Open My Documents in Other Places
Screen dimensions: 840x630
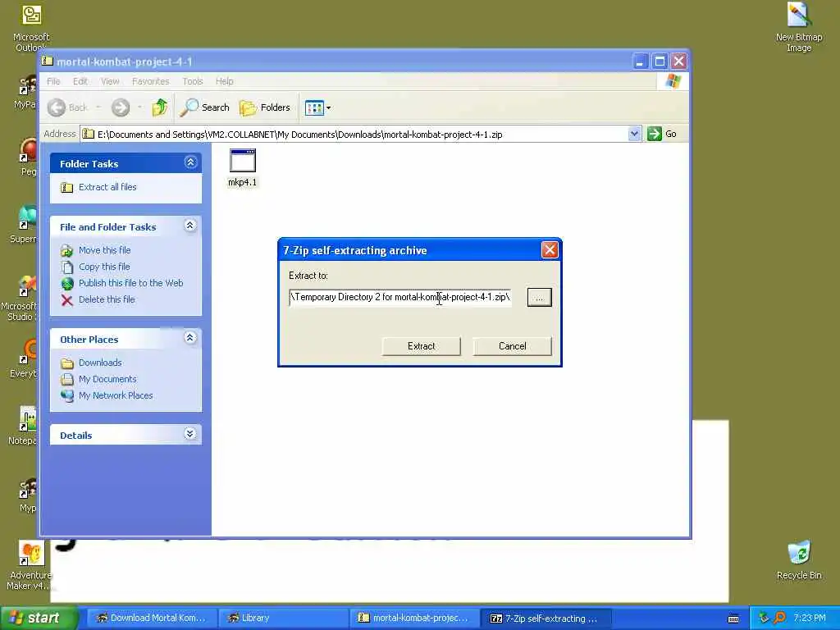(107, 379)
